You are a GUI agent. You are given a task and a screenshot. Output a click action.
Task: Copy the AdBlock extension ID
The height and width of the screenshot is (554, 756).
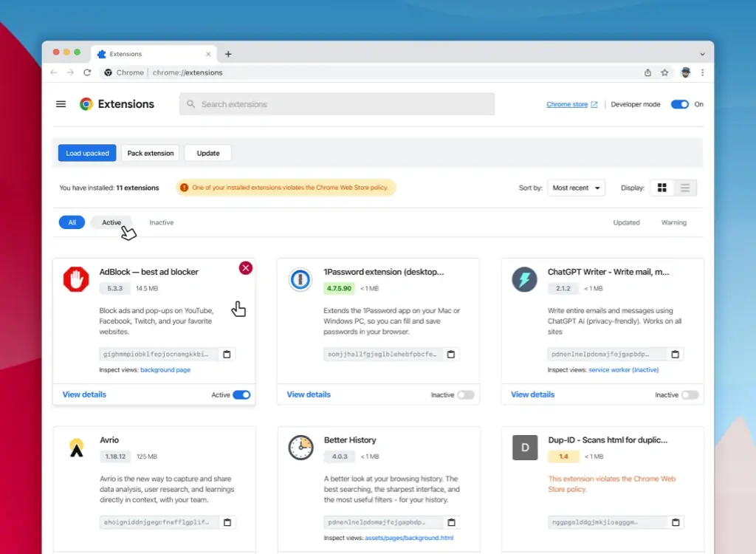(x=227, y=354)
